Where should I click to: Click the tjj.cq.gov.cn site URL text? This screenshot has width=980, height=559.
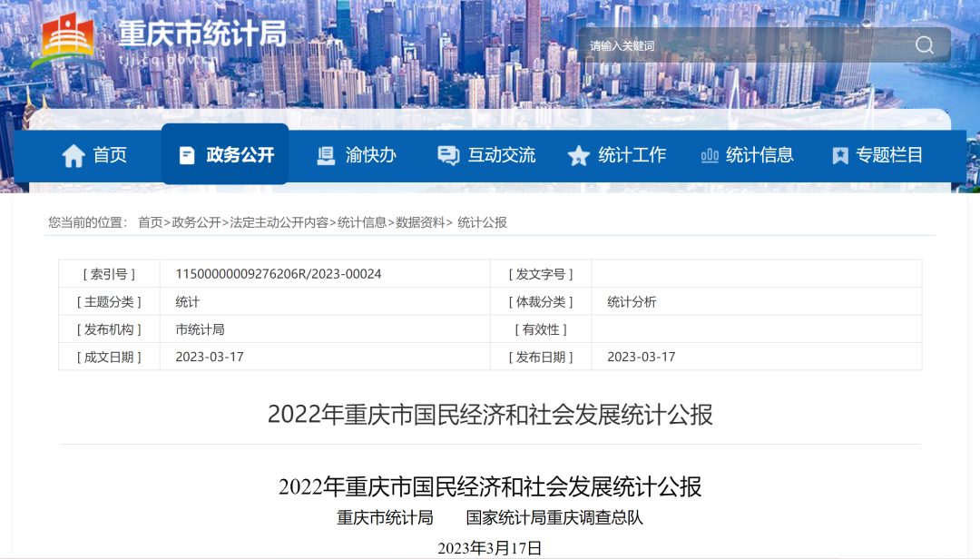tap(169, 60)
